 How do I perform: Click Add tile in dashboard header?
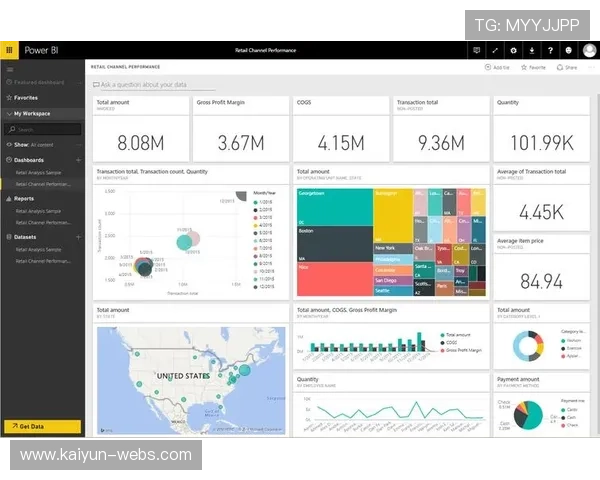point(497,67)
